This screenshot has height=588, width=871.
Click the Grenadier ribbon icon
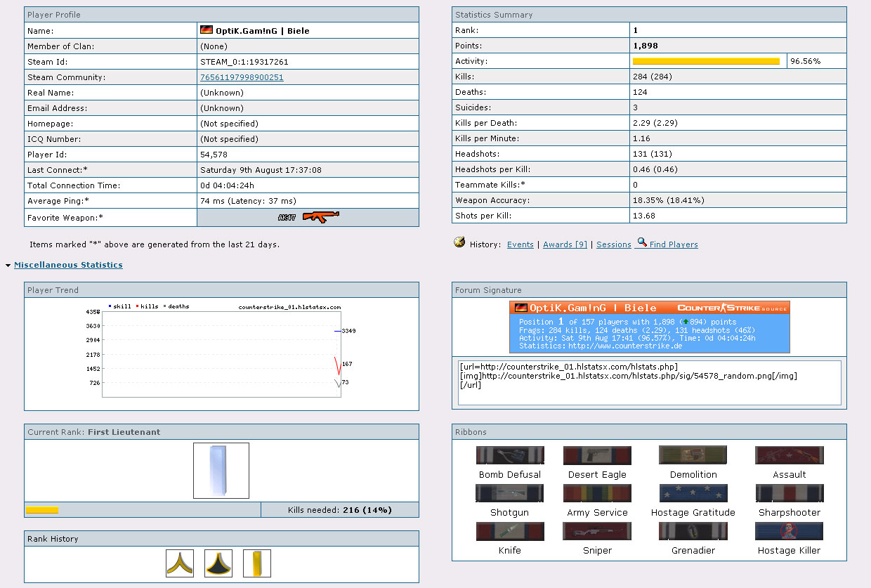click(693, 531)
